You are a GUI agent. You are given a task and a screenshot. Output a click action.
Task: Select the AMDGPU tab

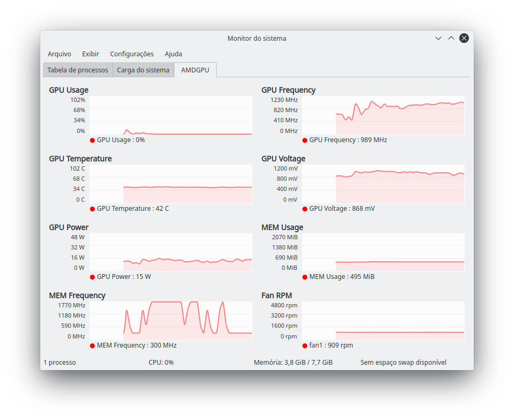tap(195, 70)
